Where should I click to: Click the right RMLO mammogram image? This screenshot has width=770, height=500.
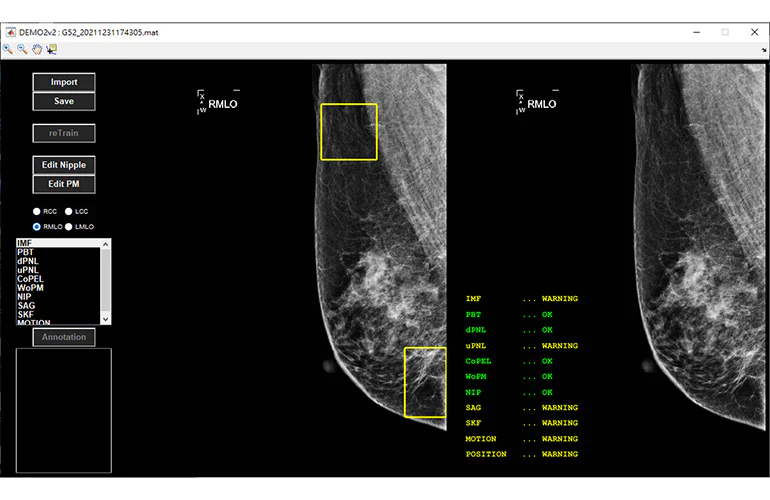pos(700,247)
